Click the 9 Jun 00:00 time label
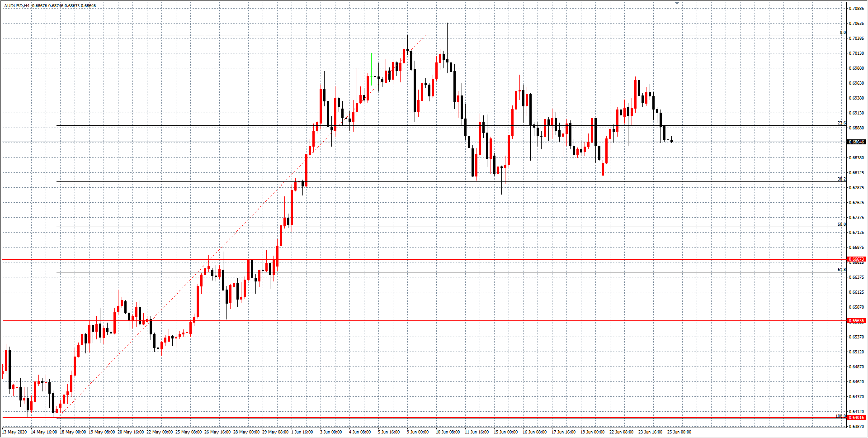The width and height of the screenshot is (868, 438). point(418,432)
